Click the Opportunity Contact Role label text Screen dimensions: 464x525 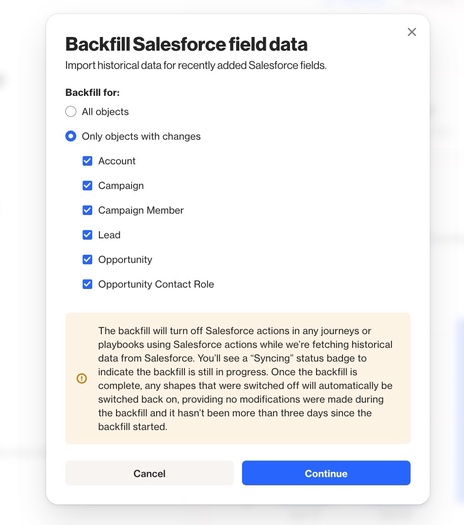point(156,284)
